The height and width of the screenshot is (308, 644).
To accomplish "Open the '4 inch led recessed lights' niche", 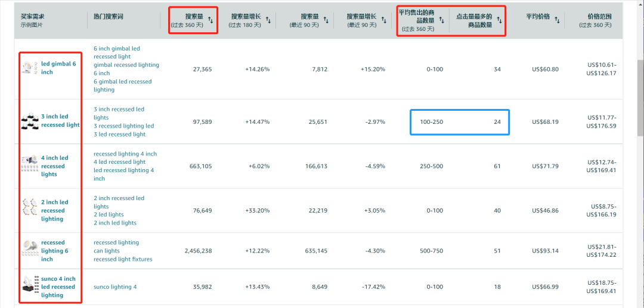I will 54,166.
